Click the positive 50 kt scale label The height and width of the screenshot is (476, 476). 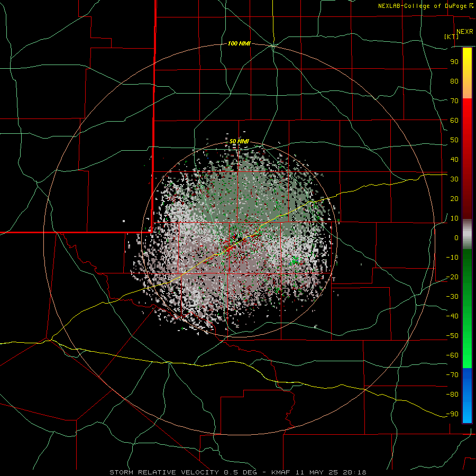point(454,140)
